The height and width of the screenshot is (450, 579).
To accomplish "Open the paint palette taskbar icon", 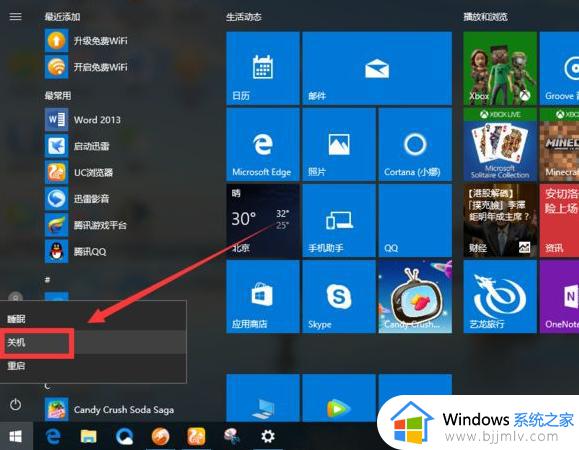I will tap(232, 437).
